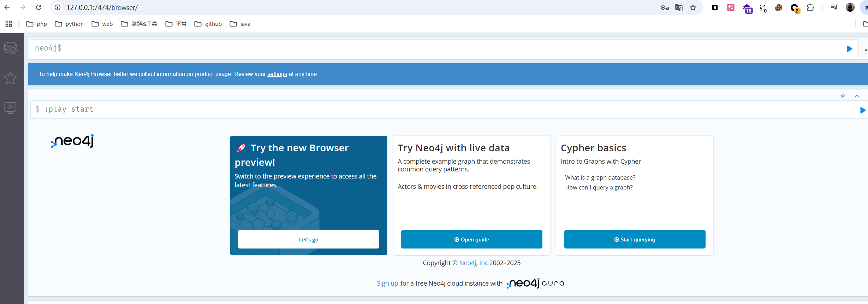
Task: Open the extension icon with badge 2
Action: [795, 8]
